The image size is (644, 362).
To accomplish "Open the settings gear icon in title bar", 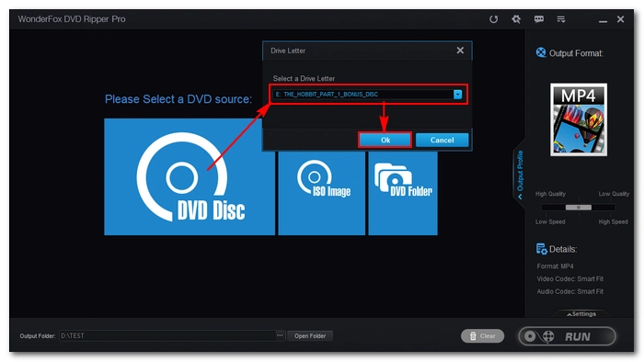I will coord(516,19).
